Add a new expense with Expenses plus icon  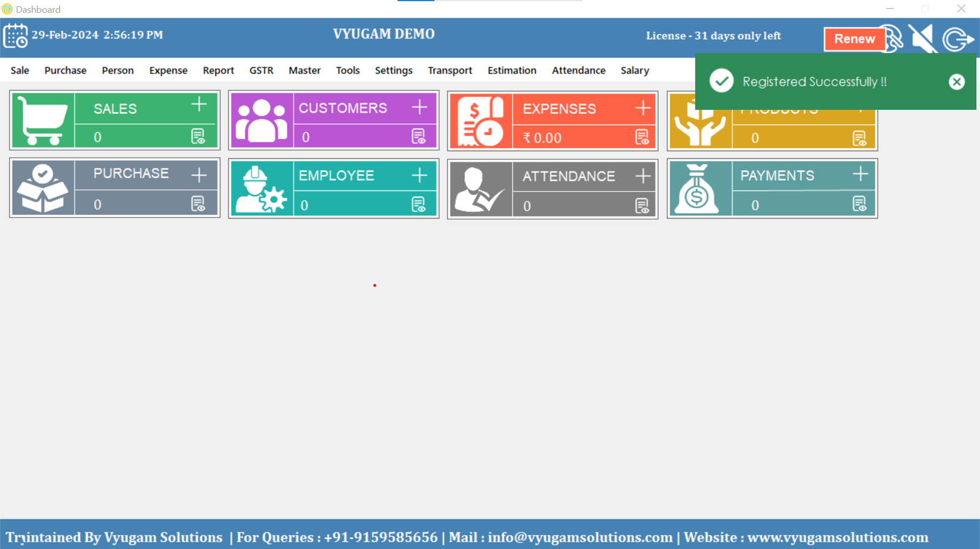click(x=643, y=108)
